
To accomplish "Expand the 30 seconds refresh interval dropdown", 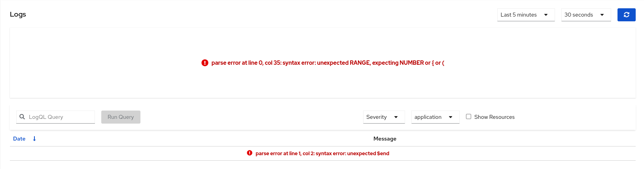I will [586, 15].
